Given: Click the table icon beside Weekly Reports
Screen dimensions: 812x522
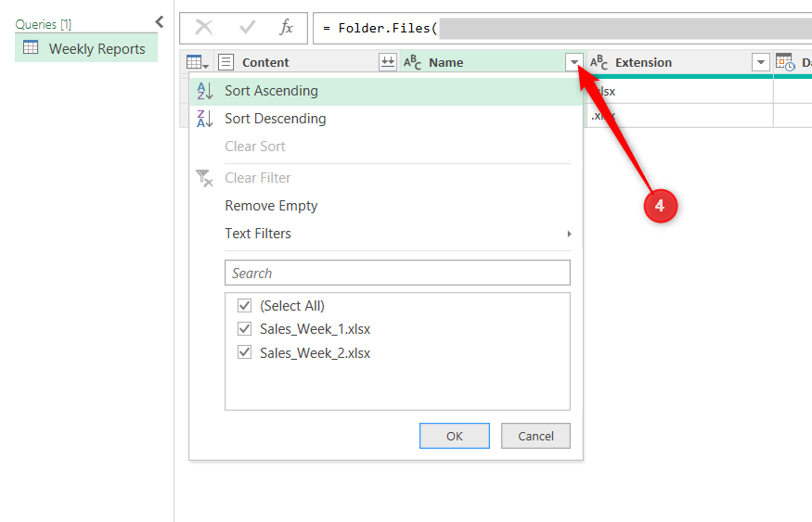Looking at the screenshot, I should (31, 47).
